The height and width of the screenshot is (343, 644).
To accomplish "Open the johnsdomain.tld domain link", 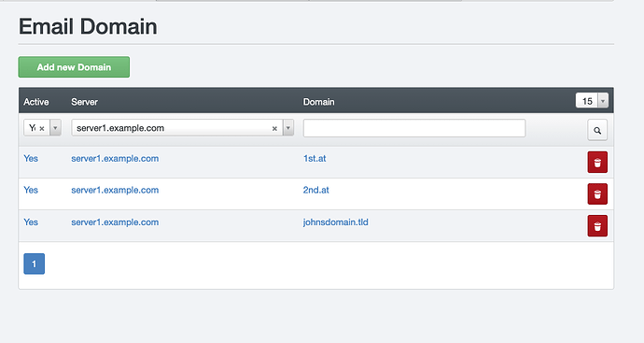I will coord(336,222).
